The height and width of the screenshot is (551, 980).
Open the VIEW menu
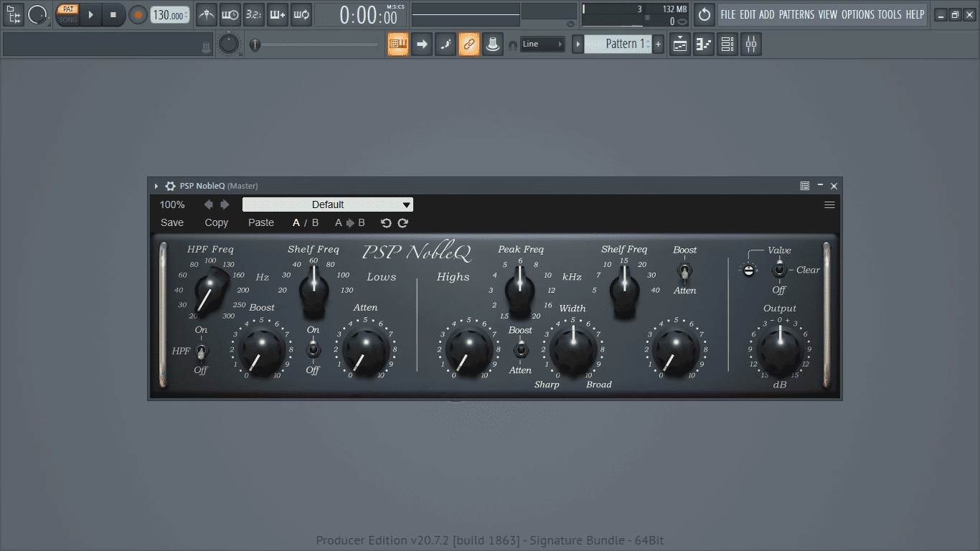pos(828,14)
